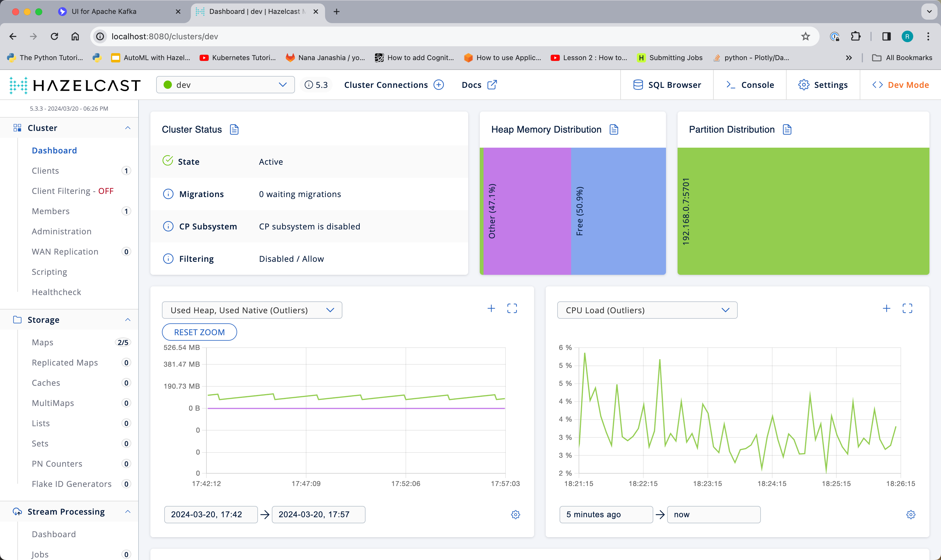Click the State green check icon
Image resolution: width=941 pixels, height=560 pixels.
tap(168, 161)
